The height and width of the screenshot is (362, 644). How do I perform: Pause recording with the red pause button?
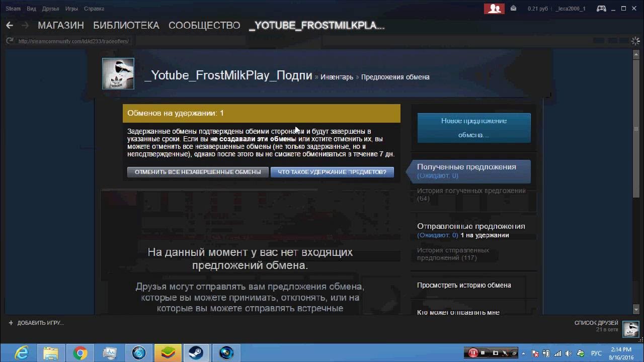click(473, 353)
